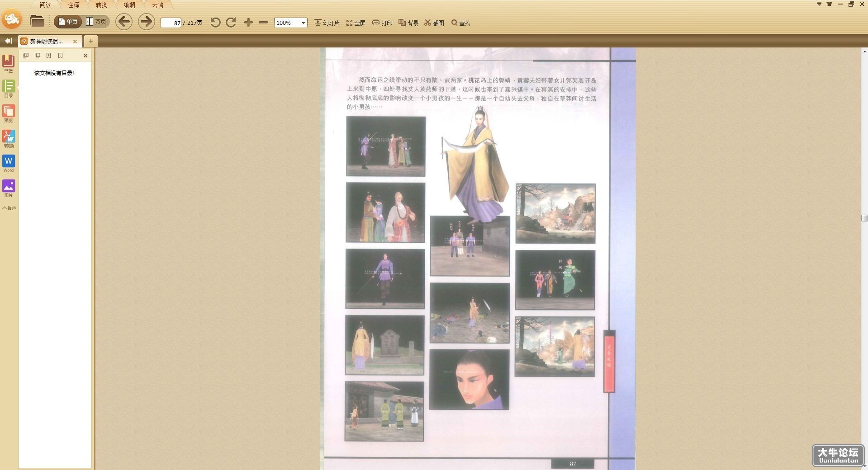Print the document (打印)
Screen dimensions: 868x470
[x=382, y=23]
